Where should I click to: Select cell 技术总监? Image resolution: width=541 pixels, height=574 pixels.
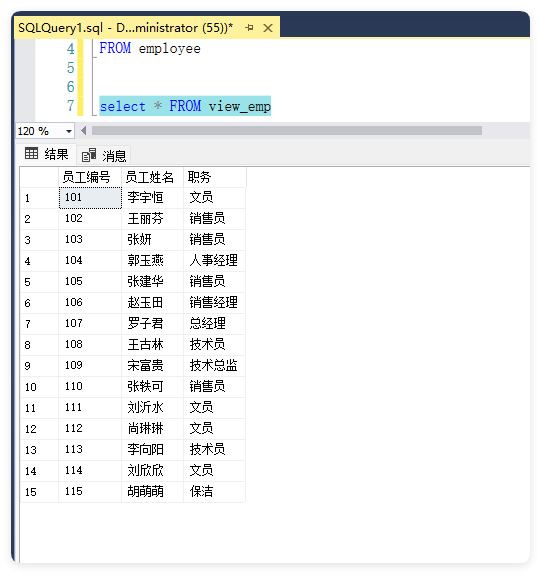click(x=214, y=366)
